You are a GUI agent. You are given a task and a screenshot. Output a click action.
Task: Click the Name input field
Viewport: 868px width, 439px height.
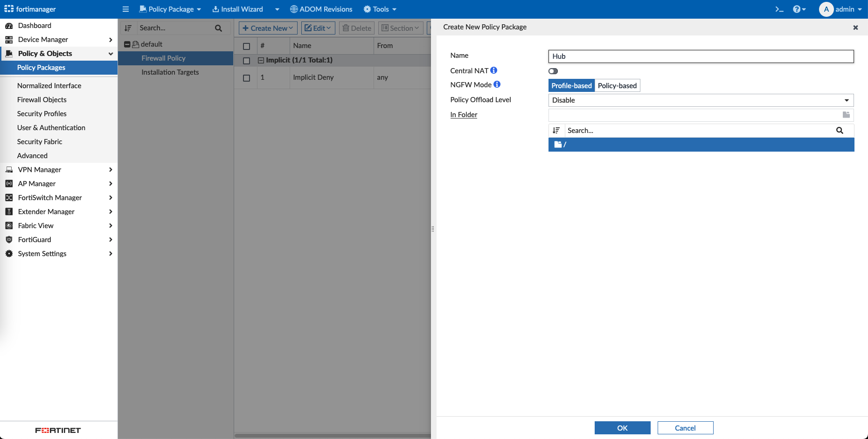point(701,56)
